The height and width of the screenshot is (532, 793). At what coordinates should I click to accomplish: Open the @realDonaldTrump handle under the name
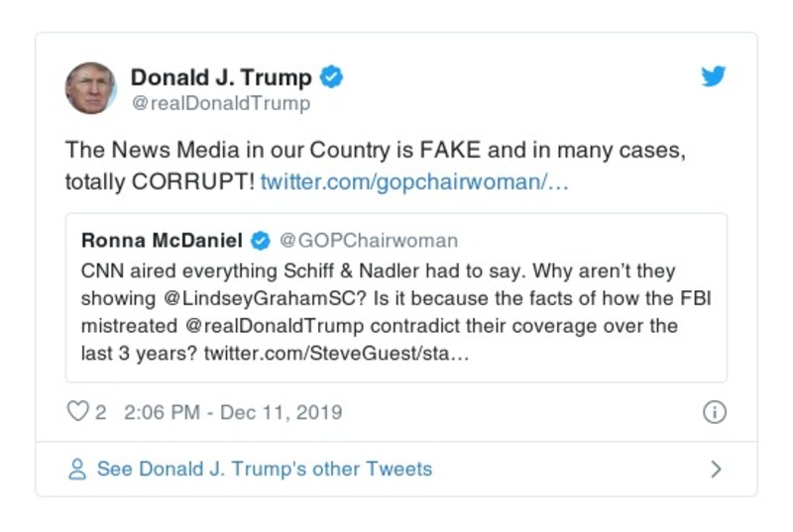[220, 103]
